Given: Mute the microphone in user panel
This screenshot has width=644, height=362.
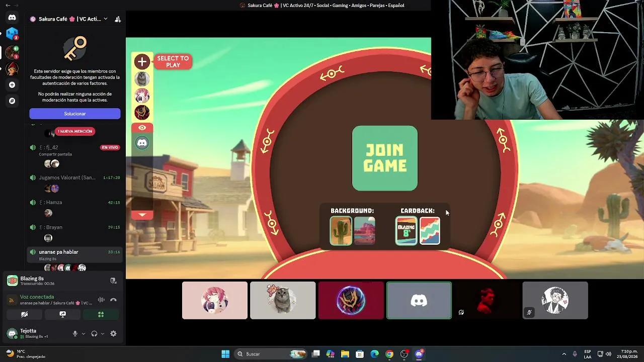Looking at the screenshot, I should pos(75,333).
